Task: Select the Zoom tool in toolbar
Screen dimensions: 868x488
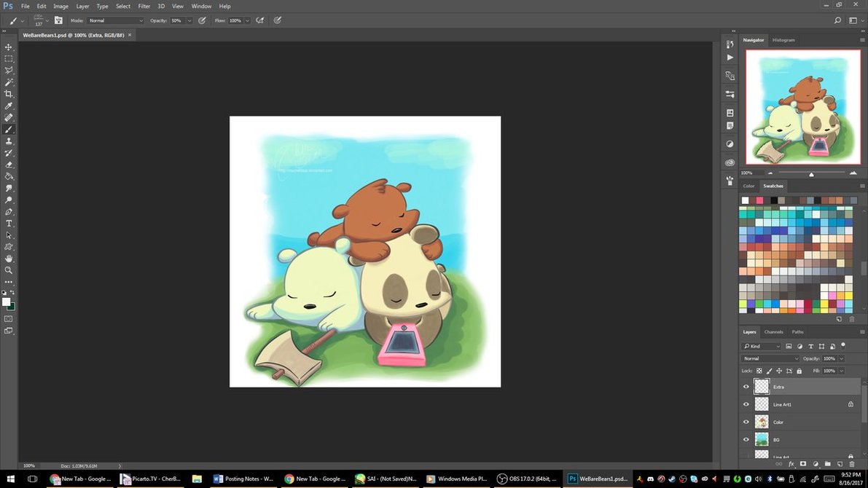Action: pyautogui.click(x=9, y=270)
